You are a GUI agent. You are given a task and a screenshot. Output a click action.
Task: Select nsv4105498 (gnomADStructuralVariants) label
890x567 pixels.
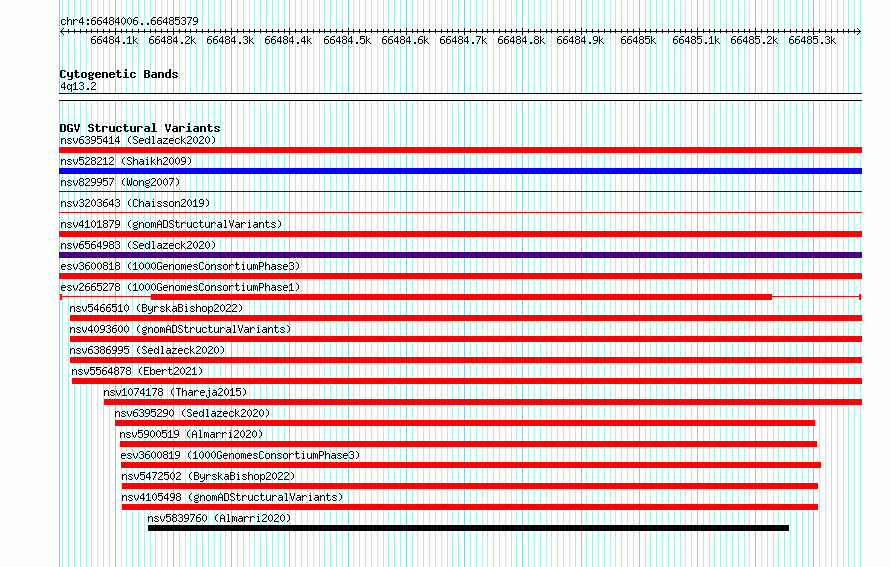coord(232,497)
